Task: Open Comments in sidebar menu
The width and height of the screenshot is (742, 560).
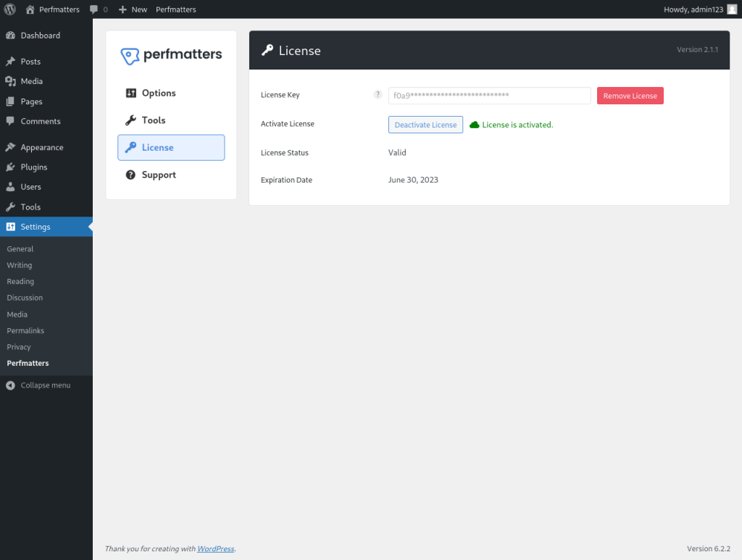Action: (46, 121)
